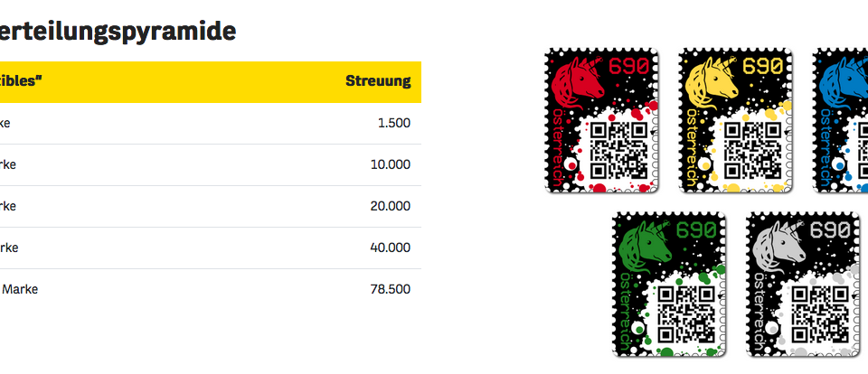Screen dimensions: 868x374
Task: Pick the gray unicorn crypto stamp
Action: [803, 284]
